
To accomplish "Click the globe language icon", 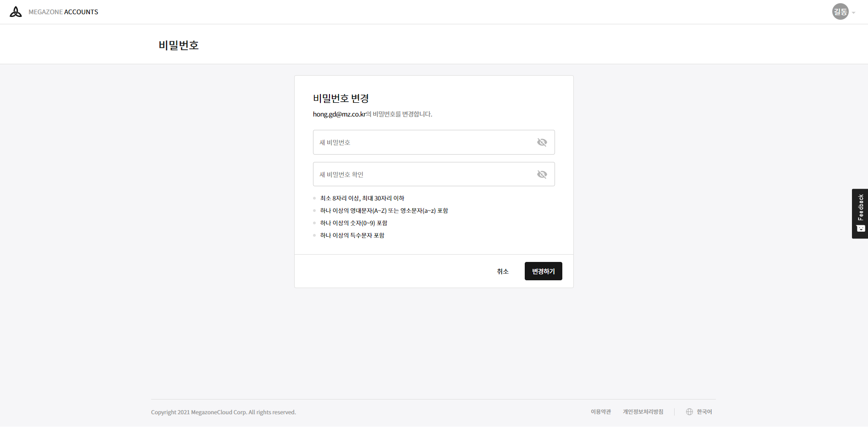I will (x=689, y=412).
